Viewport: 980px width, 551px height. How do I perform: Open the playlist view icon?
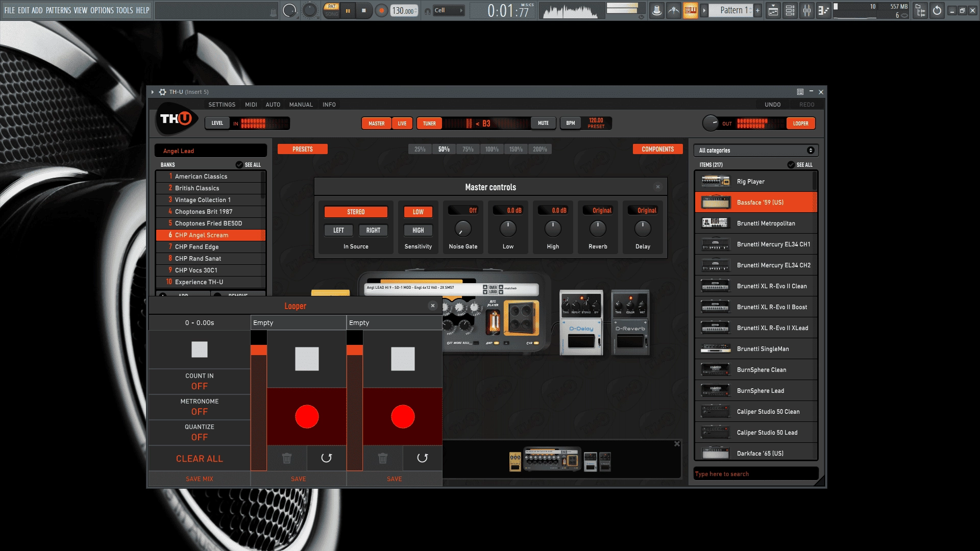click(773, 10)
